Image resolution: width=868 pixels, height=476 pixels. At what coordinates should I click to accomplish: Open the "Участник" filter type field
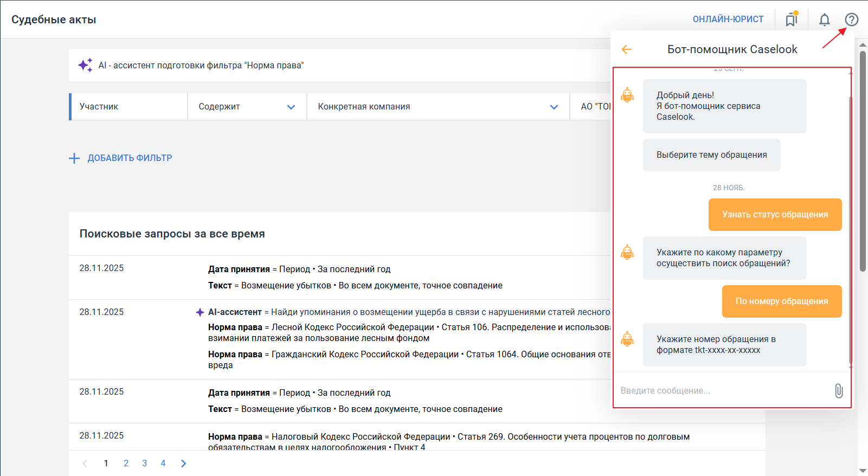coord(128,107)
